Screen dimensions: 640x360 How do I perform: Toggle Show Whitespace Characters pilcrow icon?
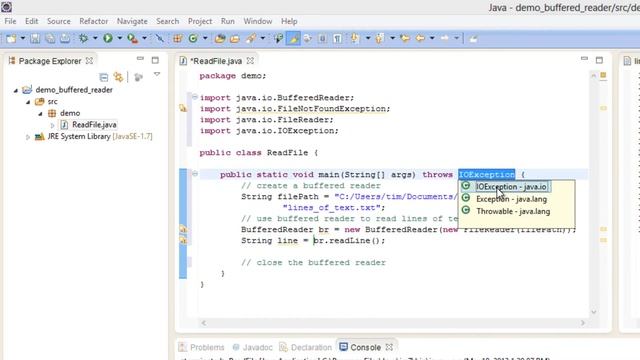(338, 38)
